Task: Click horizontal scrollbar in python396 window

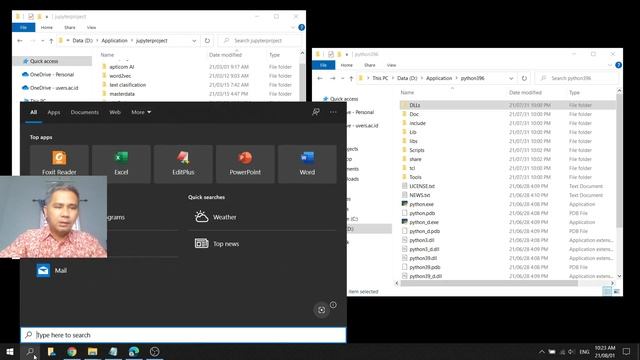Action: coord(489,283)
